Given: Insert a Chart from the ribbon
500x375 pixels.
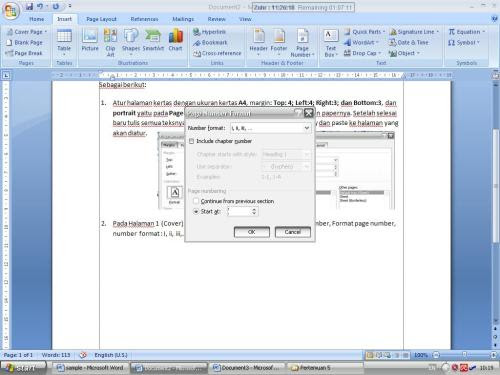Looking at the screenshot, I should (x=175, y=40).
